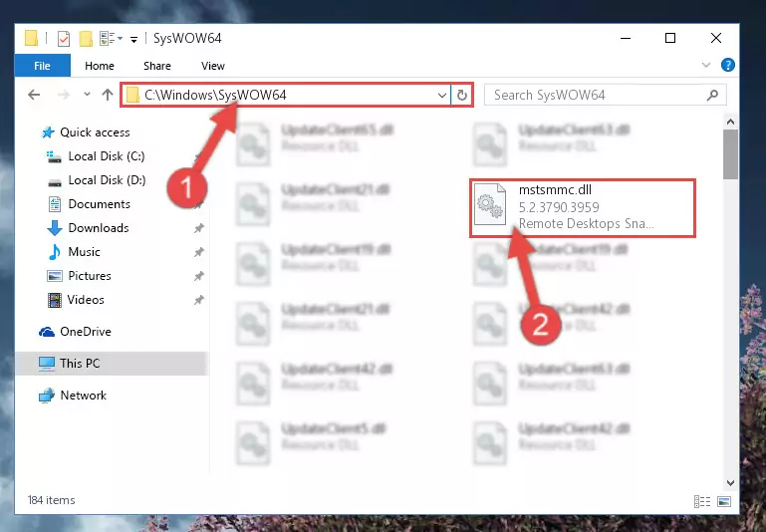Image resolution: width=766 pixels, height=532 pixels.
Task: Click the address bar path C:\Windows\SysWOW64
Action: [215, 95]
